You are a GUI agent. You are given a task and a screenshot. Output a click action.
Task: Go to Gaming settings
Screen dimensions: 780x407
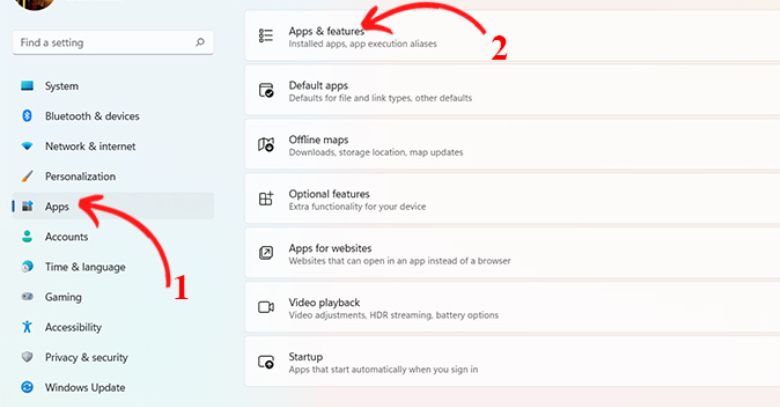click(x=113, y=297)
